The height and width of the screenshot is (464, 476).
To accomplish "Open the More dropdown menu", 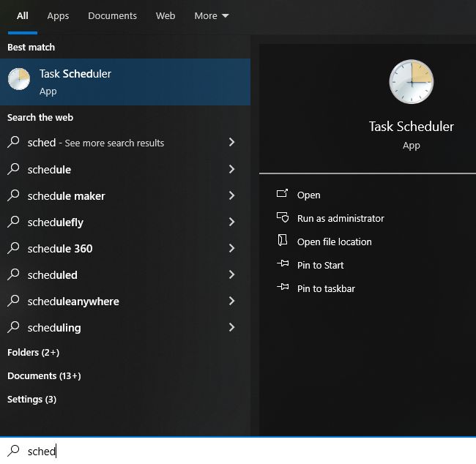I will coord(212,16).
